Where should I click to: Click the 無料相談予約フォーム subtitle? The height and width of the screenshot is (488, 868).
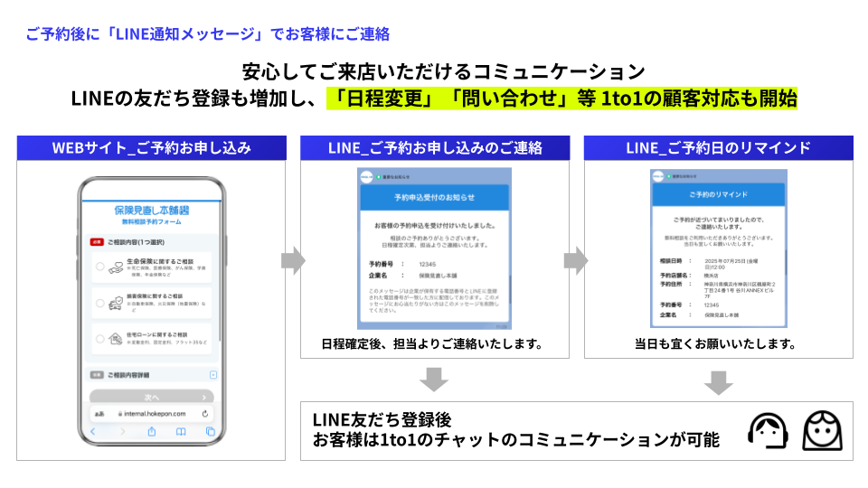pyautogui.click(x=152, y=222)
